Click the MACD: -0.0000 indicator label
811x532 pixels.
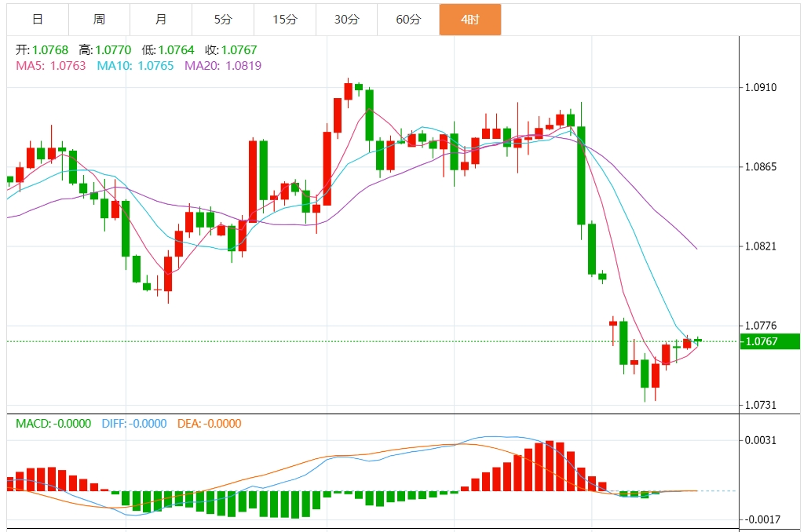point(53,424)
